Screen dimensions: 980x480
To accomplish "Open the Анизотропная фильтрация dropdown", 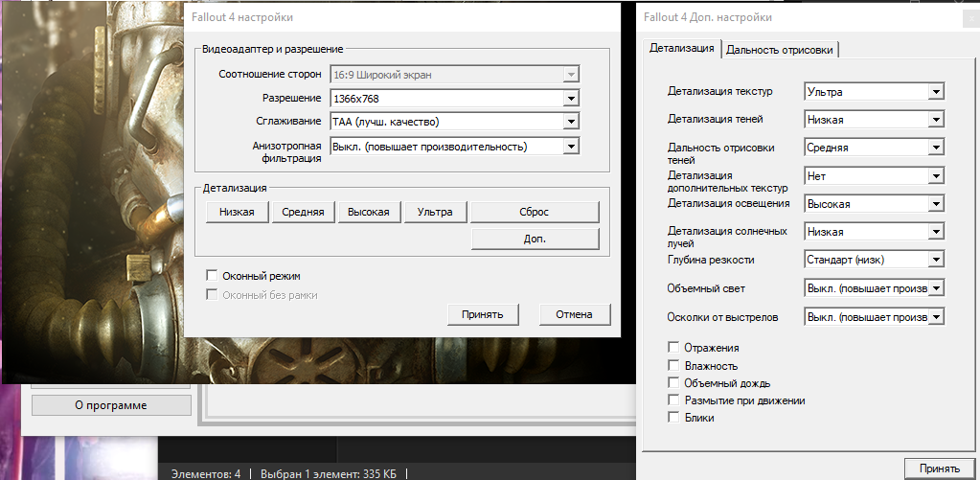I will [455, 147].
